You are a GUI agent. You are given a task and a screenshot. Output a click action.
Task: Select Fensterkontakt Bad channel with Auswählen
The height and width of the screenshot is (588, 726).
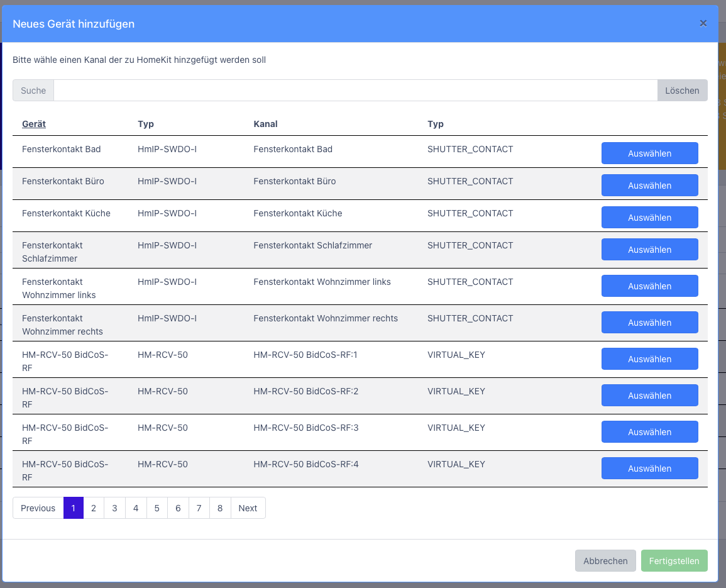click(x=649, y=153)
